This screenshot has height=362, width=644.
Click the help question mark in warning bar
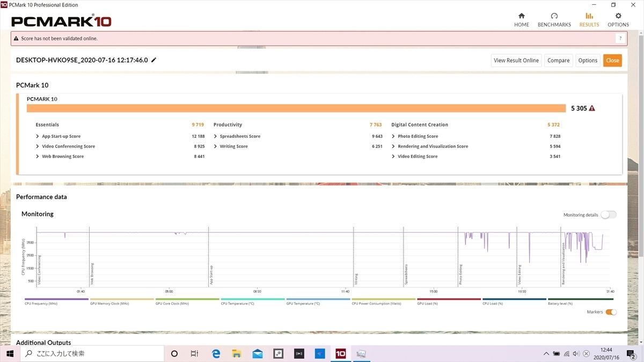(620, 38)
